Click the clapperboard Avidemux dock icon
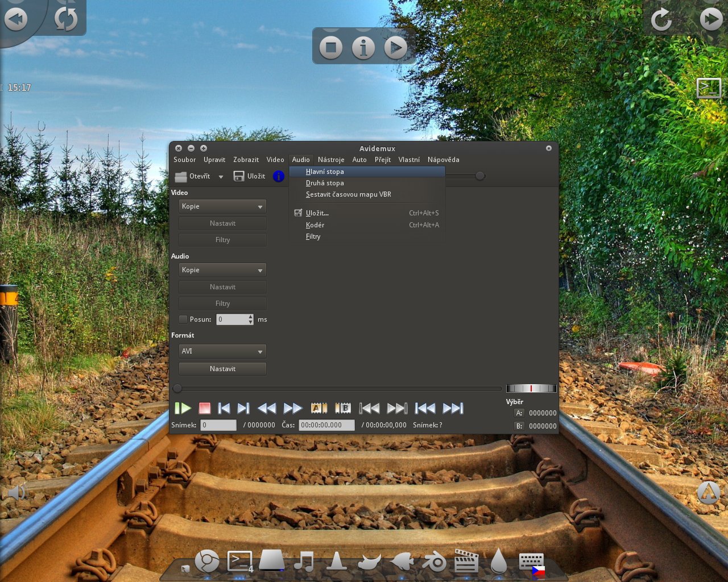This screenshot has height=582, width=728. click(466, 560)
